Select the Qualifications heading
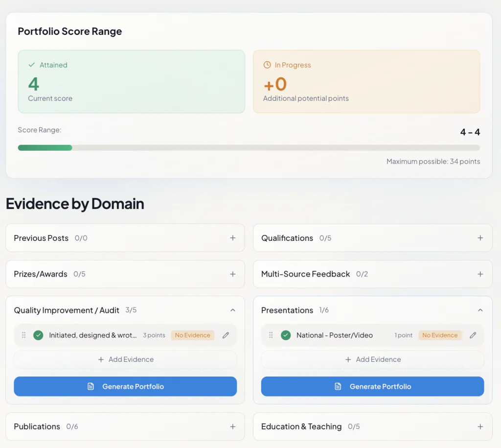501x448 pixels. point(287,238)
